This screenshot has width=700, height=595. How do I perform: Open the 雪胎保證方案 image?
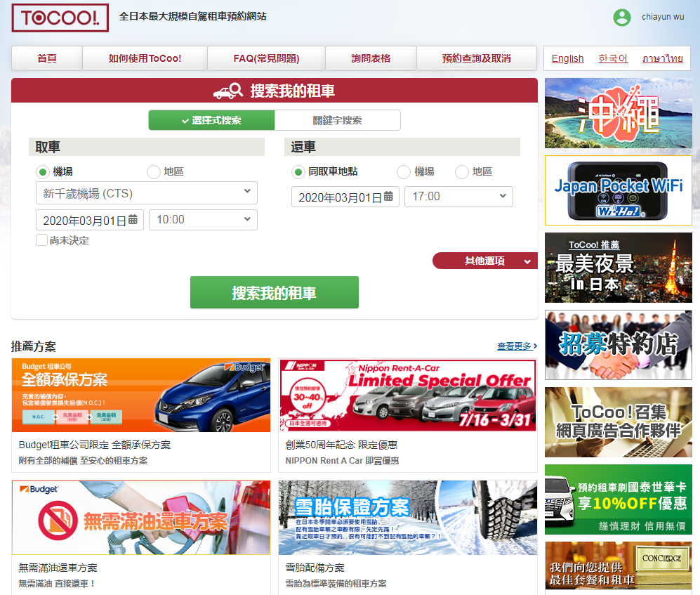tap(408, 518)
